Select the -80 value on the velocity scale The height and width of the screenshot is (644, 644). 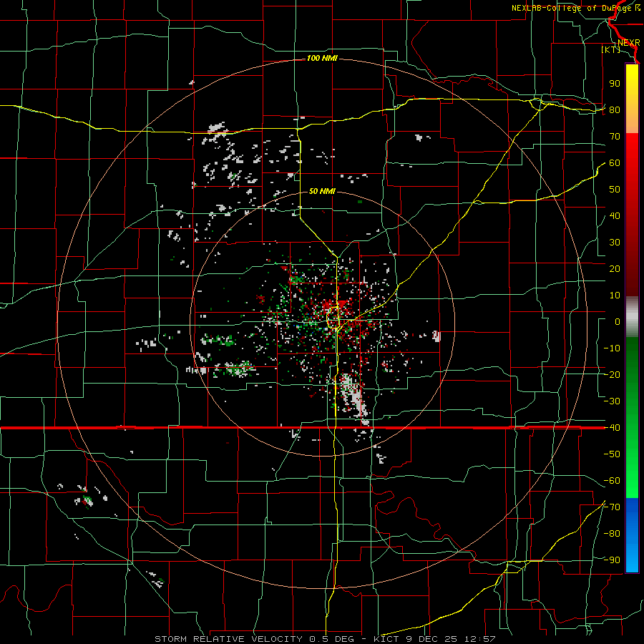click(612, 534)
